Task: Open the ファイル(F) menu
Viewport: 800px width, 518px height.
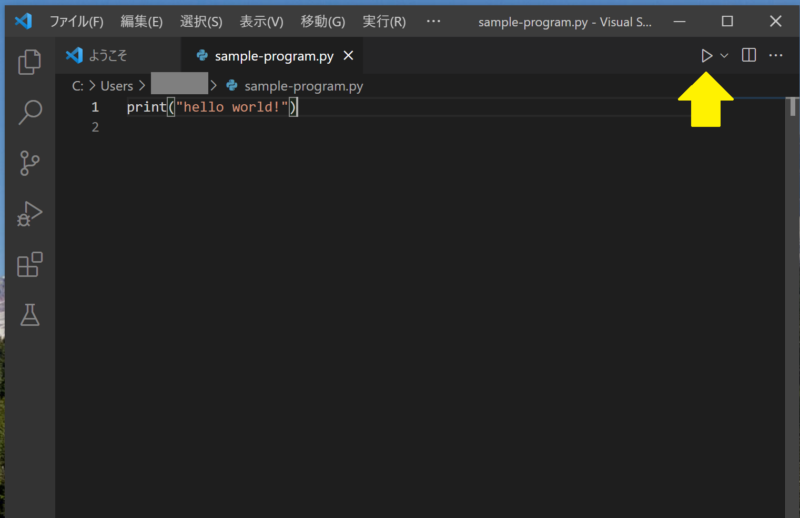Action: coord(76,21)
